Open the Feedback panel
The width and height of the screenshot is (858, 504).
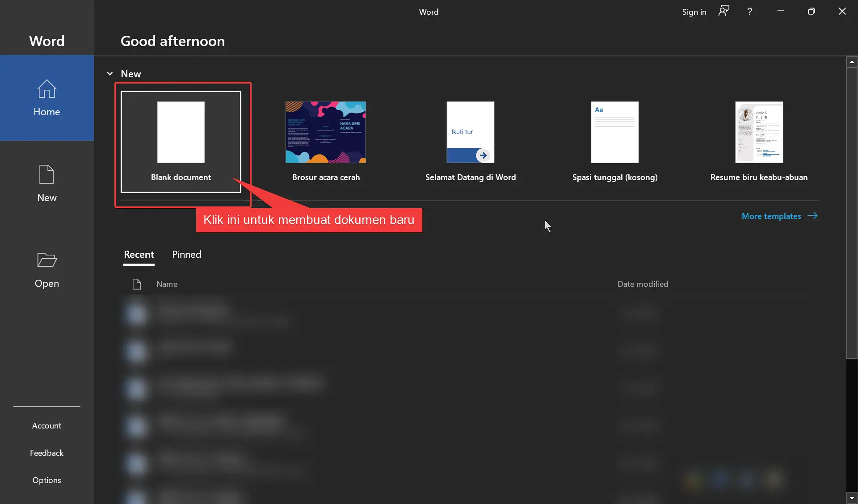pyautogui.click(x=46, y=453)
